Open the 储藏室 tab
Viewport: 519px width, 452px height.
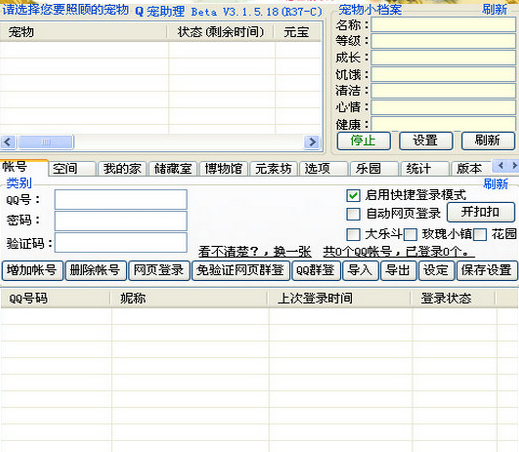173,169
